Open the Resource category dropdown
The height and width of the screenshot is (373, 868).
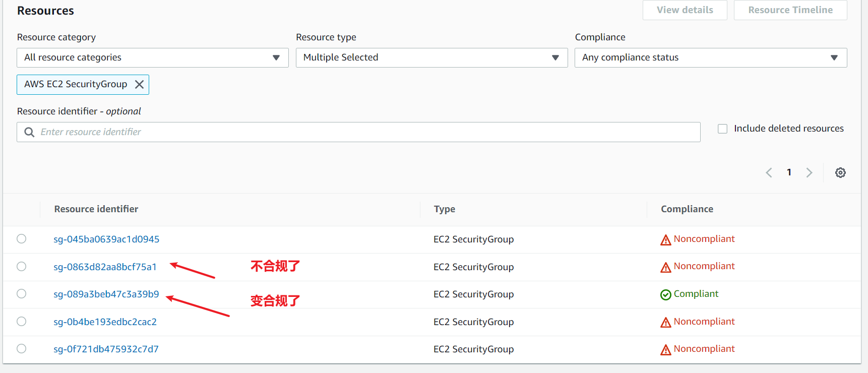click(x=152, y=57)
